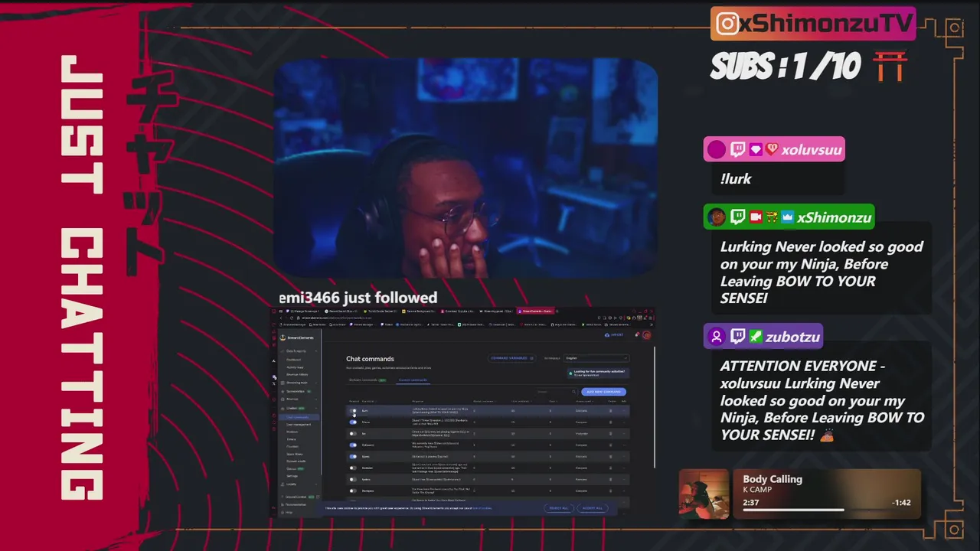Open the 'use of cookies' link
The image size is (980, 551).
click(482, 508)
